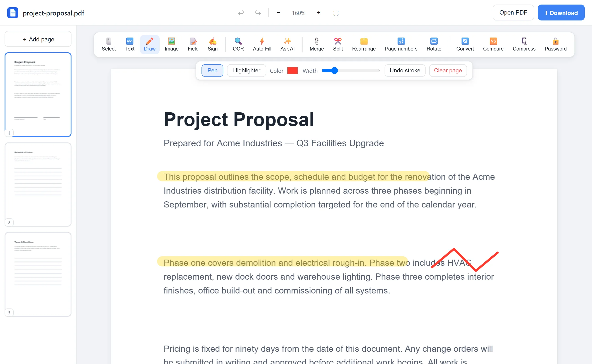Image resolution: width=592 pixels, height=364 pixels.
Task: Adjust the stroke Width slider
Action: (351, 71)
